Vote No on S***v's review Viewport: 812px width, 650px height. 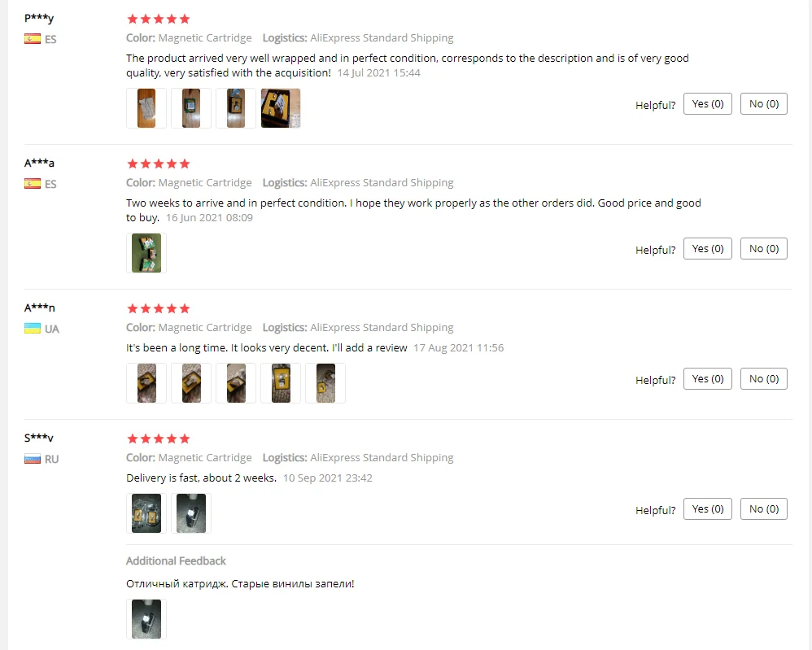(764, 508)
